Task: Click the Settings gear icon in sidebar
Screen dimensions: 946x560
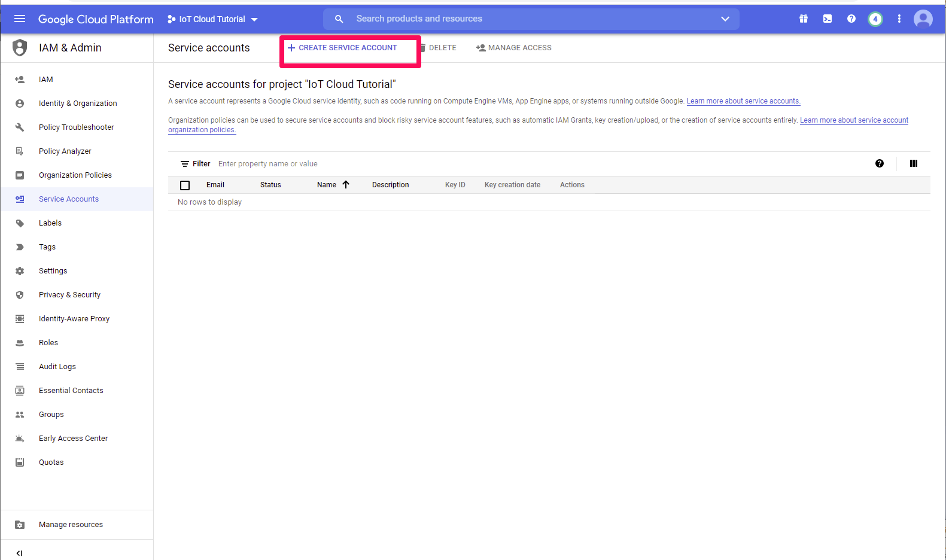Action: tap(20, 271)
